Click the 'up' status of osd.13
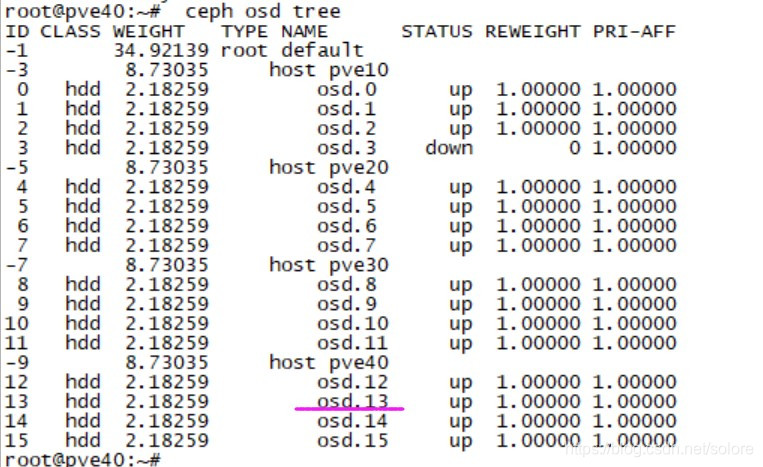 click(461, 403)
